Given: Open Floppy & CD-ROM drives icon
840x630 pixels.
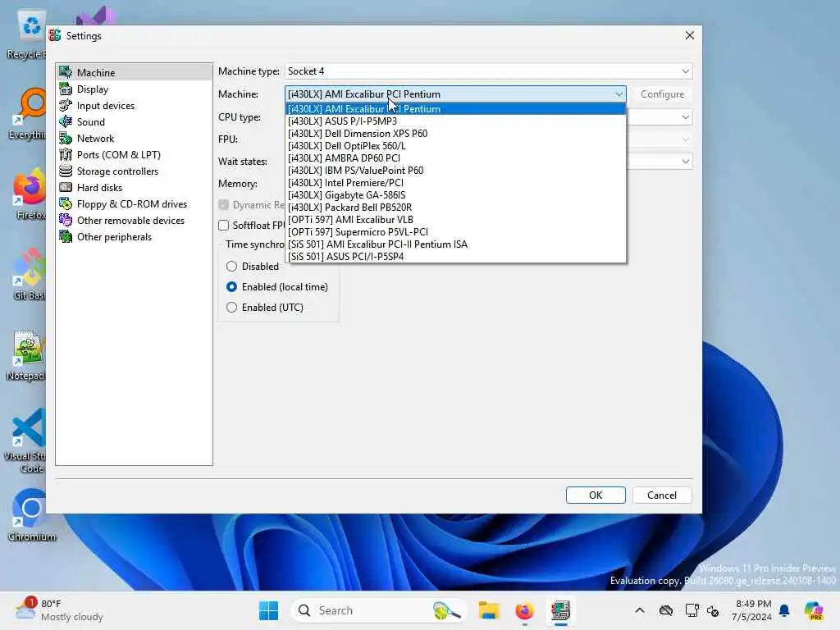Looking at the screenshot, I should point(66,204).
